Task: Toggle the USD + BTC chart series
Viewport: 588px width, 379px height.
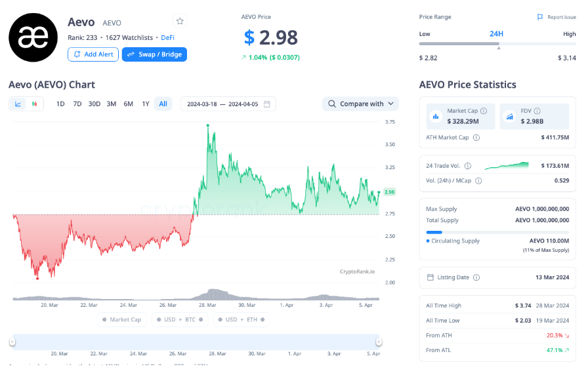Action: pyautogui.click(x=180, y=319)
